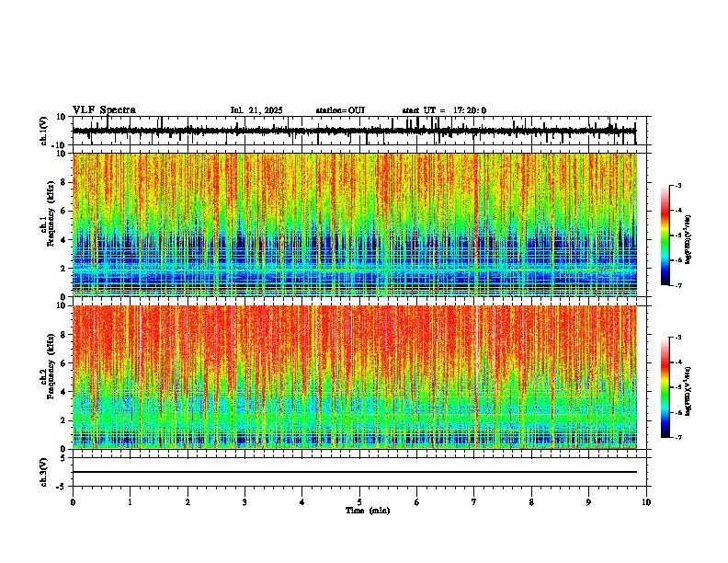Click the "station=OUI" header label
The width and height of the screenshot is (728, 563).
[340, 110]
